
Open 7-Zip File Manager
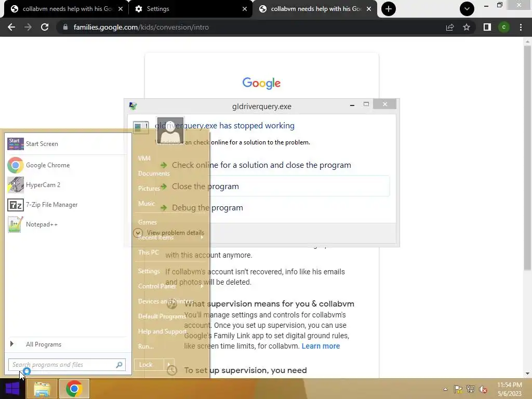[x=66, y=205]
